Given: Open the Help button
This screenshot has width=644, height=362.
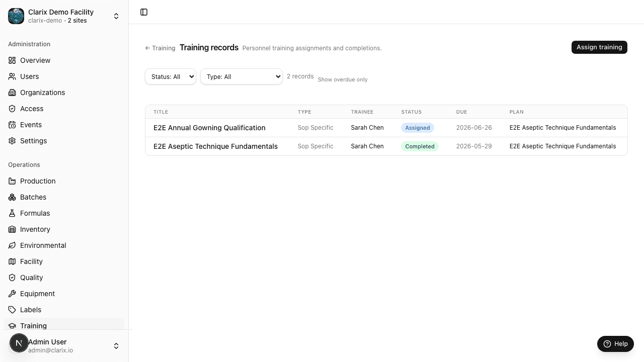Looking at the screenshot, I should pyautogui.click(x=615, y=344).
